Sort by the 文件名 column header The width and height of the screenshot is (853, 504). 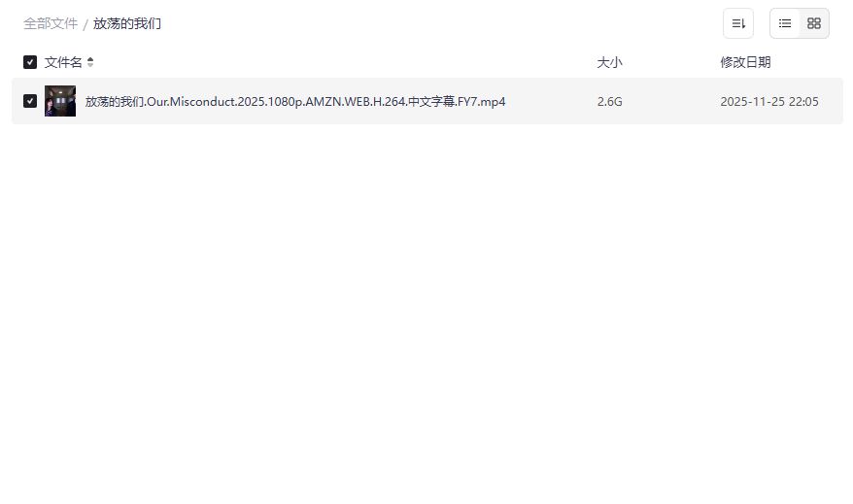click(63, 62)
